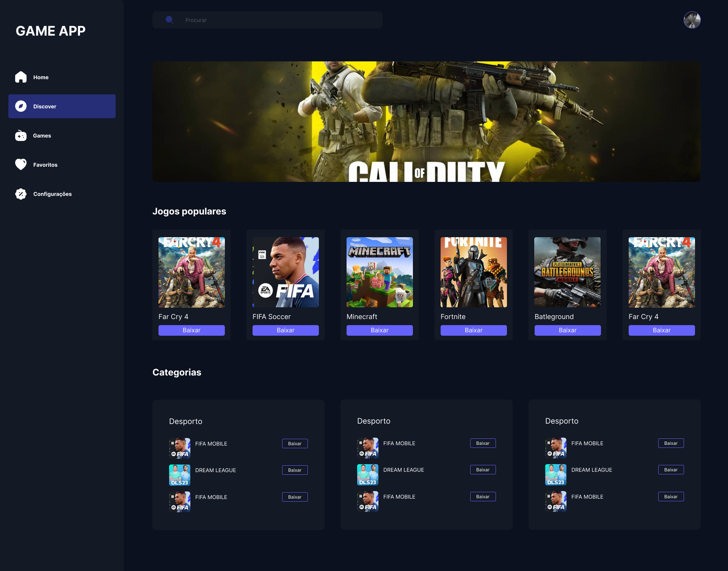
Task: Click into the Procurar search field
Action: coord(281,20)
